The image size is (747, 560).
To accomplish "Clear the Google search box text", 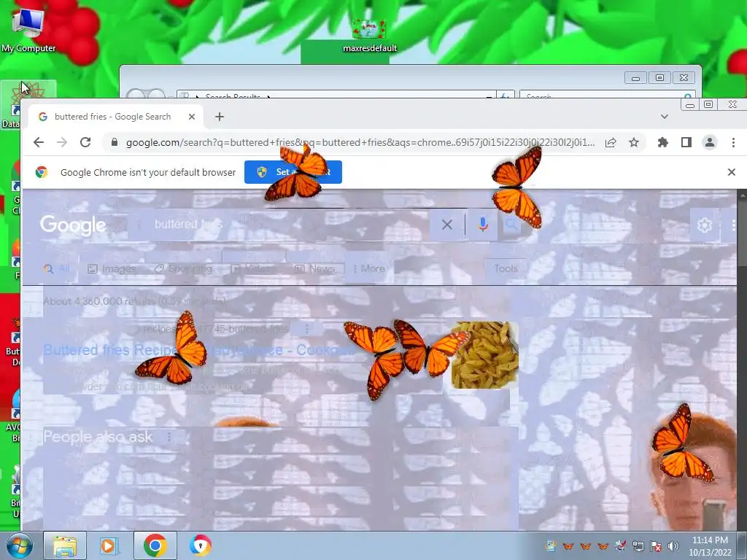I will pos(447,225).
